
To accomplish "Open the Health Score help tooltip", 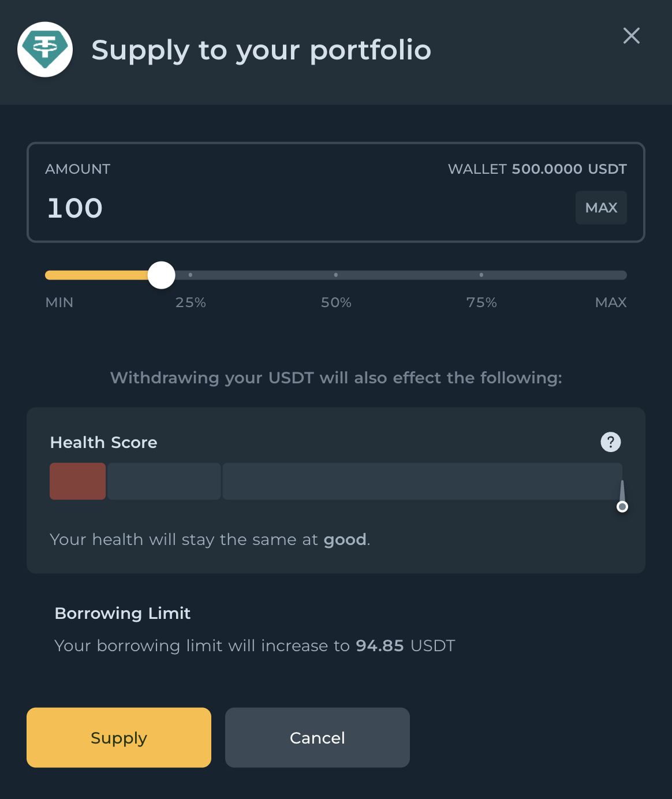I will 611,442.
